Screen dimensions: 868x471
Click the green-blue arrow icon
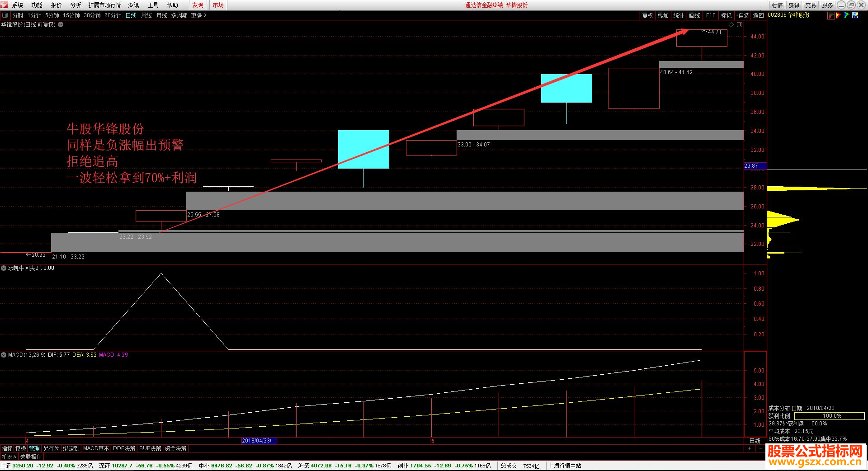pos(846,15)
